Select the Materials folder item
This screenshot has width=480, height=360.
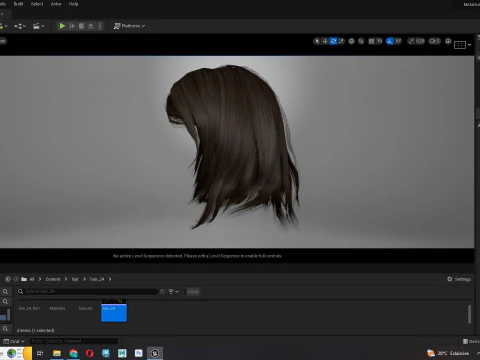(57, 309)
